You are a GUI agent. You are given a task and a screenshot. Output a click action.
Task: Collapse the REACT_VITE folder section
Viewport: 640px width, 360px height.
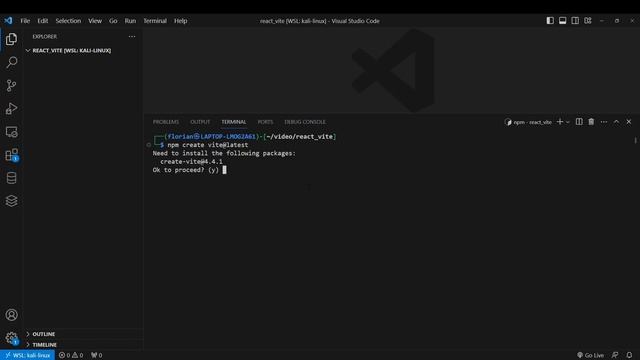click(x=83, y=51)
